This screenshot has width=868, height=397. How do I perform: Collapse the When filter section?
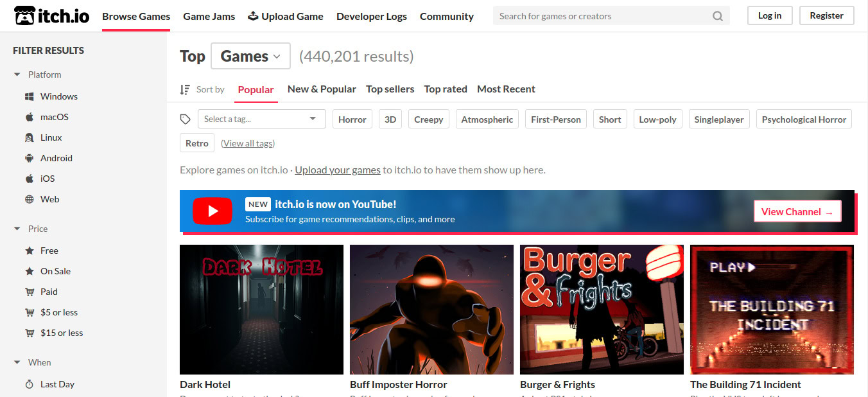[17, 362]
